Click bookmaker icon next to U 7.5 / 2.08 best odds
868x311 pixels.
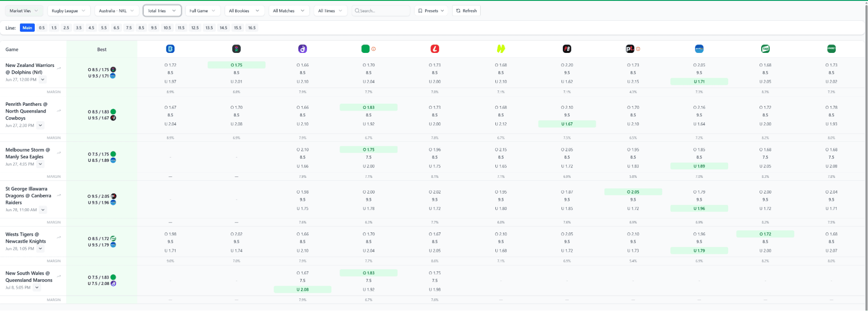click(113, 284)
